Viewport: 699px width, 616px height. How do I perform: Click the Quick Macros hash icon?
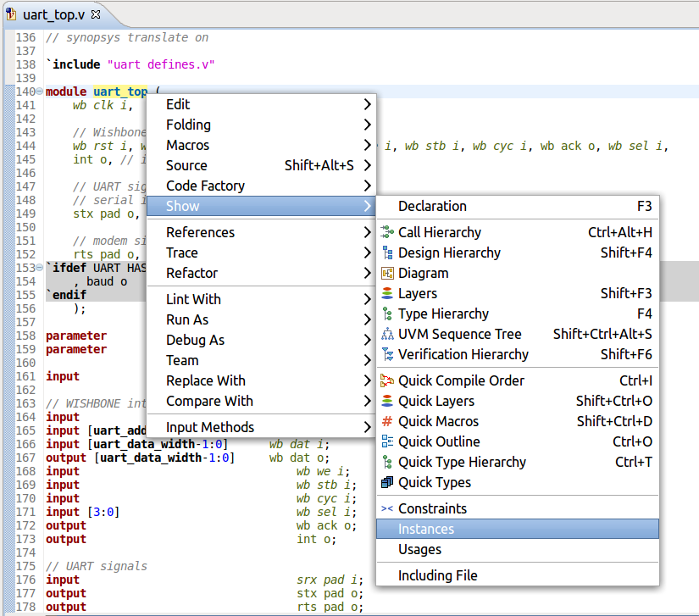click(x=388, y=421)
